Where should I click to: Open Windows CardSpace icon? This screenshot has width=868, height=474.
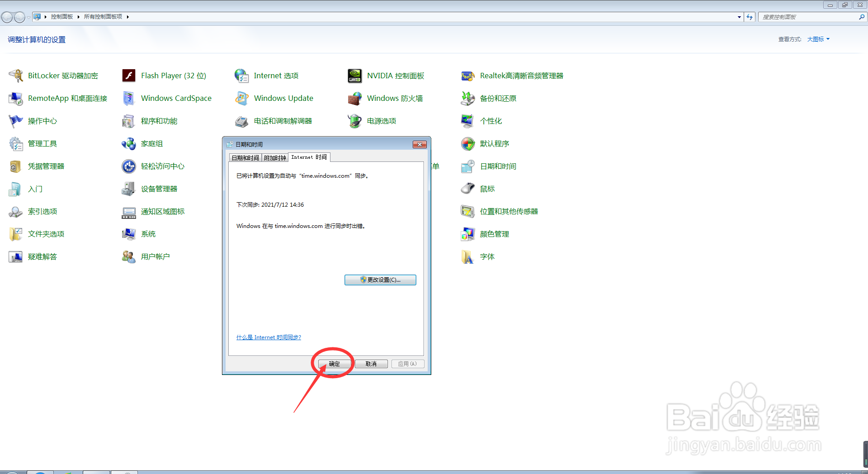pyautogui.click(x=129, y=98)
